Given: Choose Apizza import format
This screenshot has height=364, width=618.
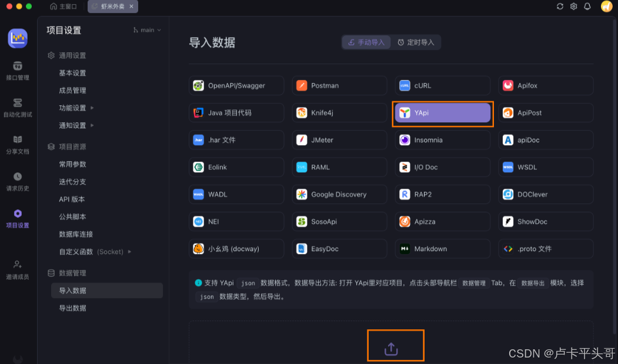Looking at the screenshot, I should click(443, 222).
